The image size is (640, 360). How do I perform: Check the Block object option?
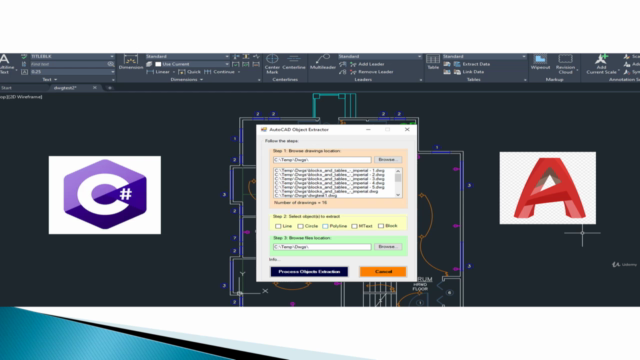point(381,226)
